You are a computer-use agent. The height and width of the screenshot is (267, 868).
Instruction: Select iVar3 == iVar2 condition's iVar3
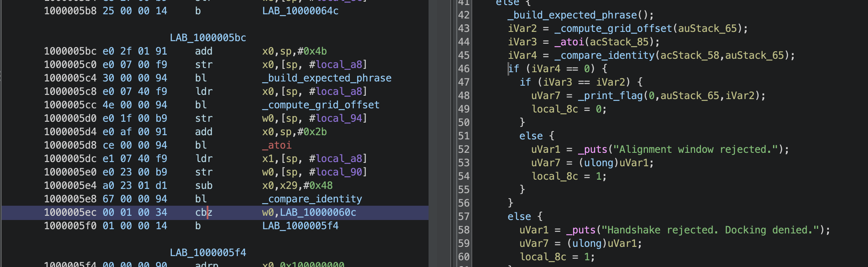pos(558,82)
